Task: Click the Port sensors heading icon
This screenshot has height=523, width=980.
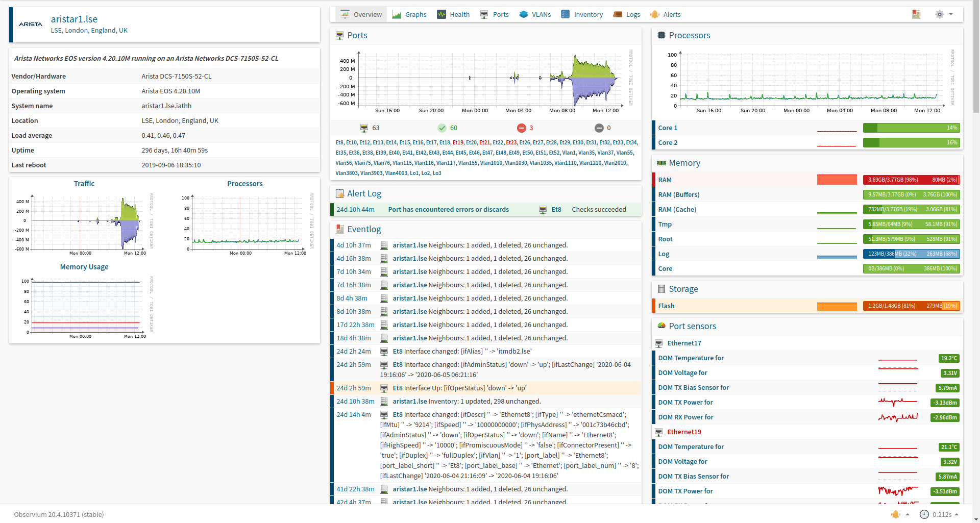Action: click(x=661, y=326)
